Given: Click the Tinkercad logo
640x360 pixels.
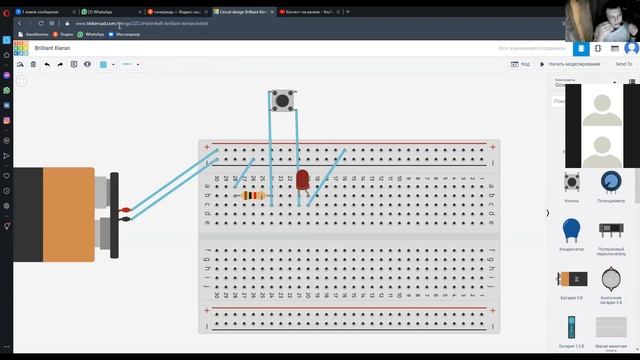Looking at the screenshot, I should tap(21, 48).
